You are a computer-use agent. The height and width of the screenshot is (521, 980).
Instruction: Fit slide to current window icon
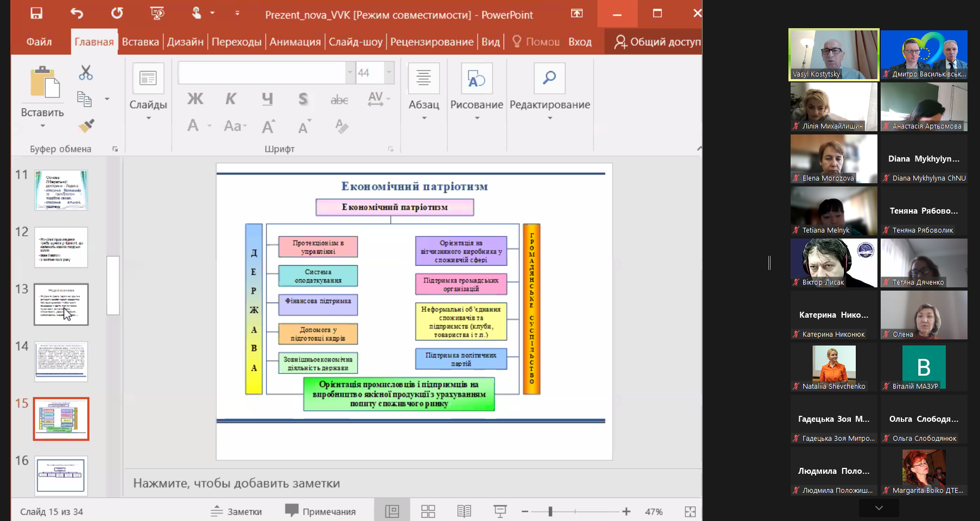tap(690, 511)
